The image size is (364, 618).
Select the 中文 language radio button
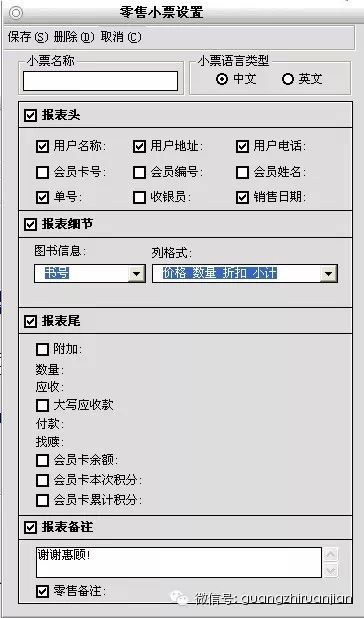tap(222, 79)
